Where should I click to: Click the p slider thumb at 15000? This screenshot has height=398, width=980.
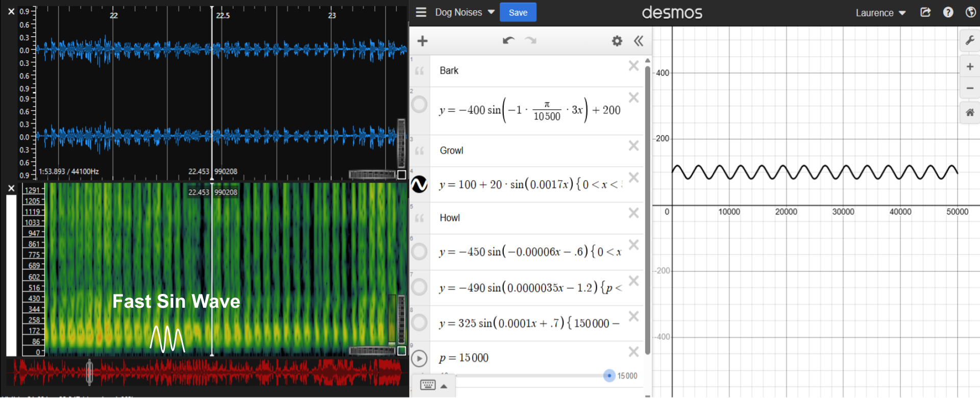tap(609, 376)
